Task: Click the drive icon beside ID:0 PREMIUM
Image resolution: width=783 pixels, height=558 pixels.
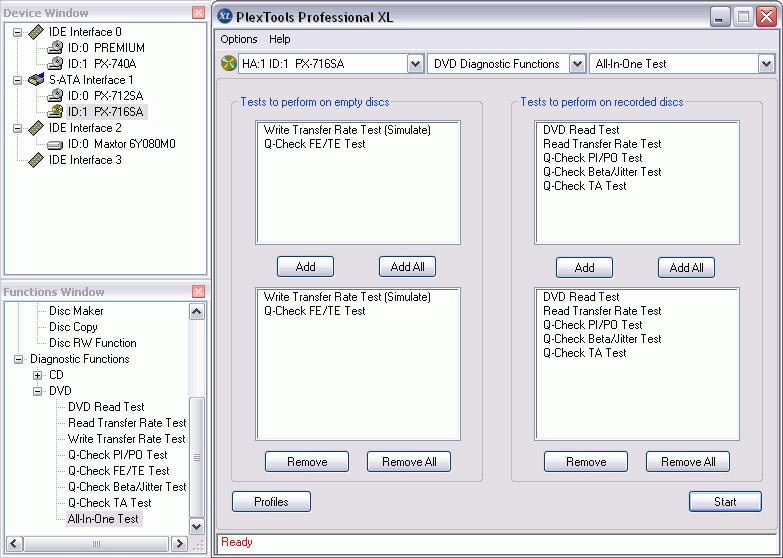Action: 55,48
